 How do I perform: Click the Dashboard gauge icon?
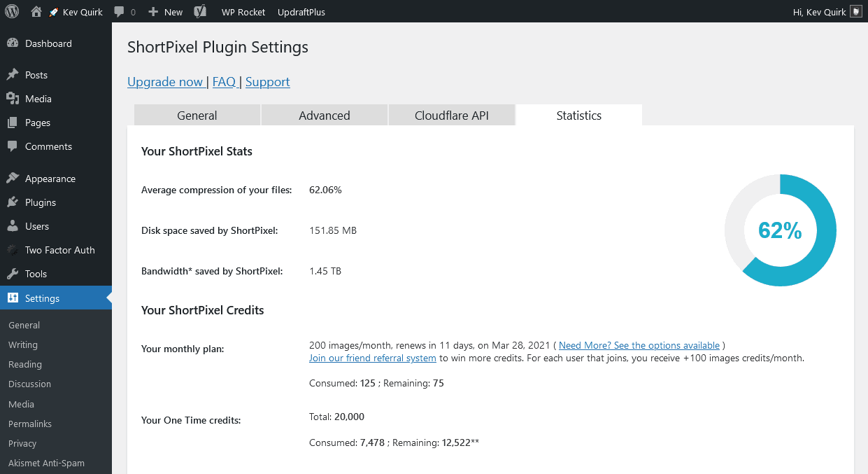[x=12, y=43]
